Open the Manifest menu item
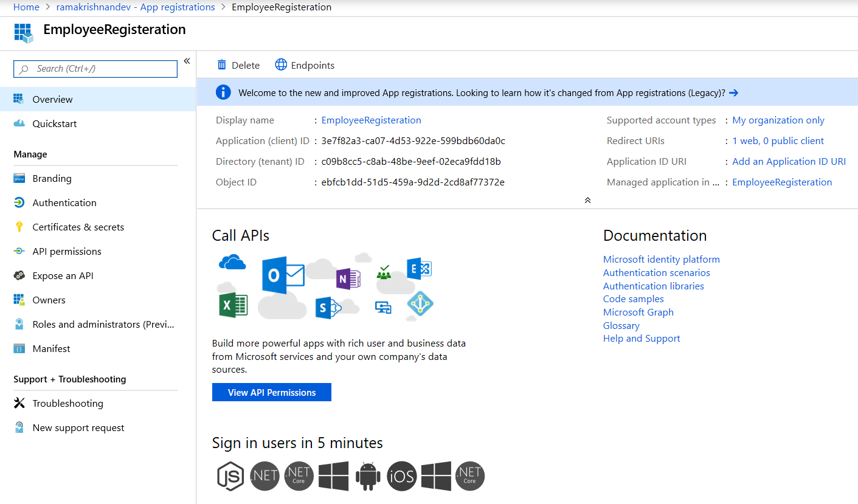The width and height of the screenshot is (858, 504). (98, 348)
